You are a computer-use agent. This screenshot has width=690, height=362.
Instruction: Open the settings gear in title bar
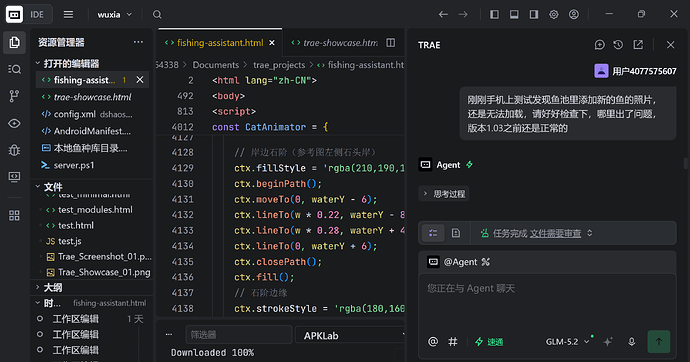[554, 15]
